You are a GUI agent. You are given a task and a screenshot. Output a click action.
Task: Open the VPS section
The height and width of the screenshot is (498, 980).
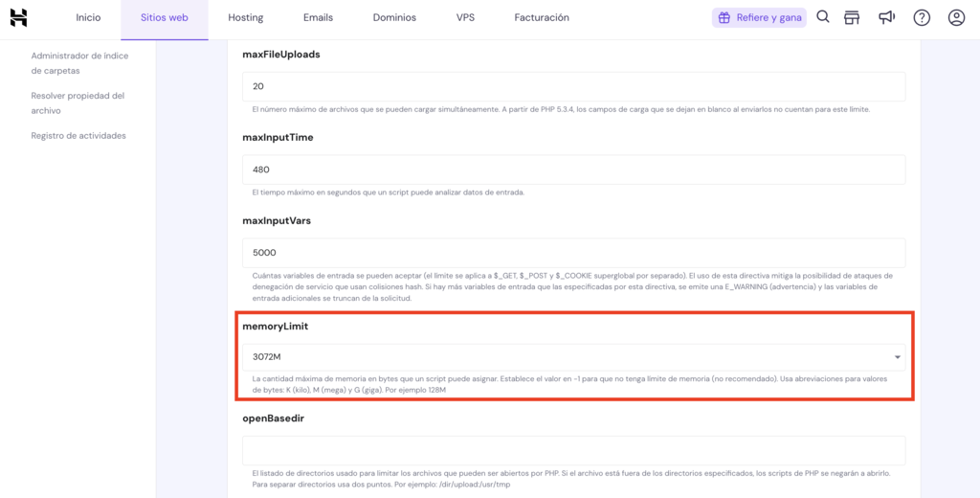[465, 17]
